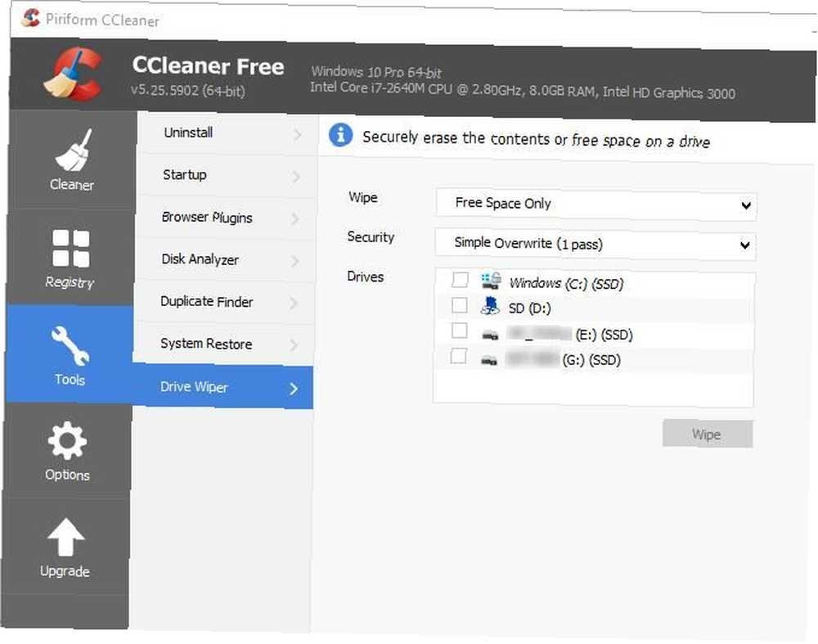The height and width of the screenshot is (644, 818).
Task: Tick the (E:) SSD drive checkbox
Action: tap(459, 331)
